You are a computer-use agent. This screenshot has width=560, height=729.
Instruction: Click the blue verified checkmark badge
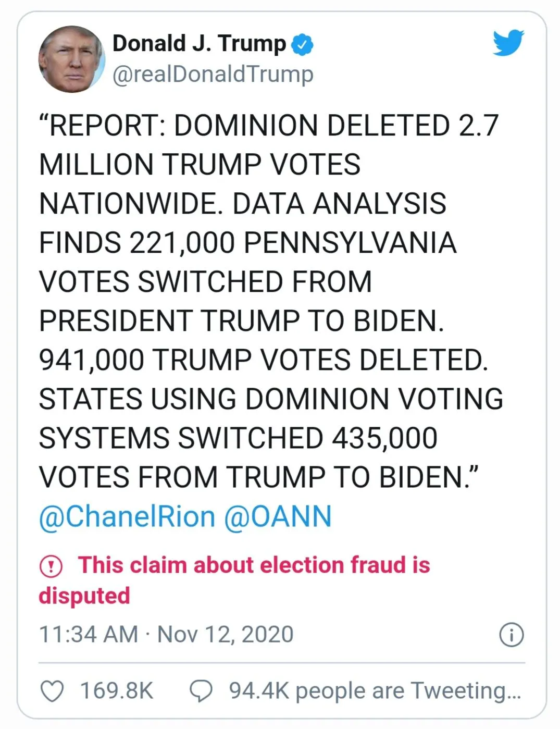coord(302,44)
